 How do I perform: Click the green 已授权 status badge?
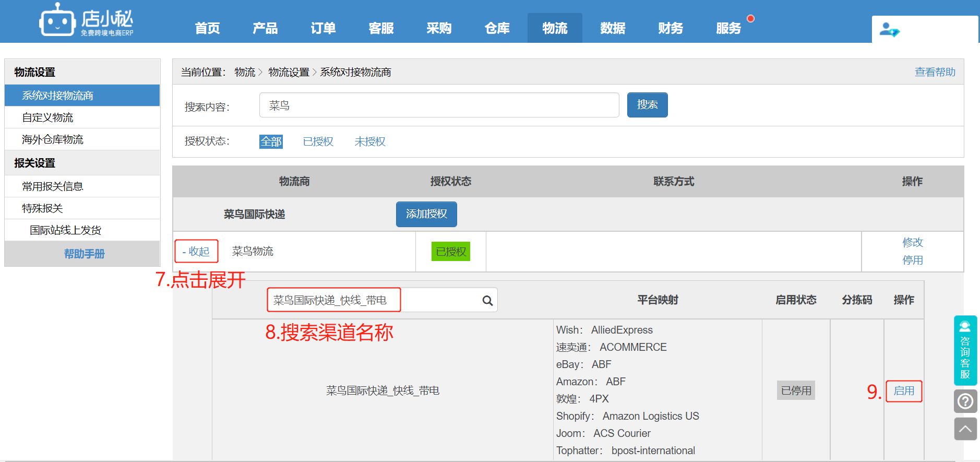451,252
